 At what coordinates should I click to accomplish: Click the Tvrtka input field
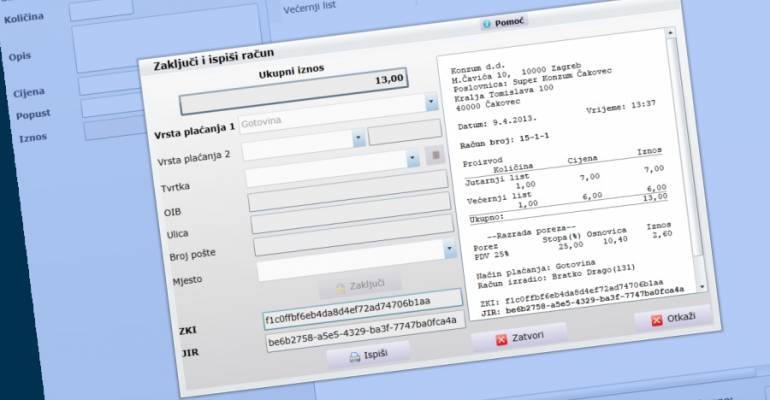point(345,181)
